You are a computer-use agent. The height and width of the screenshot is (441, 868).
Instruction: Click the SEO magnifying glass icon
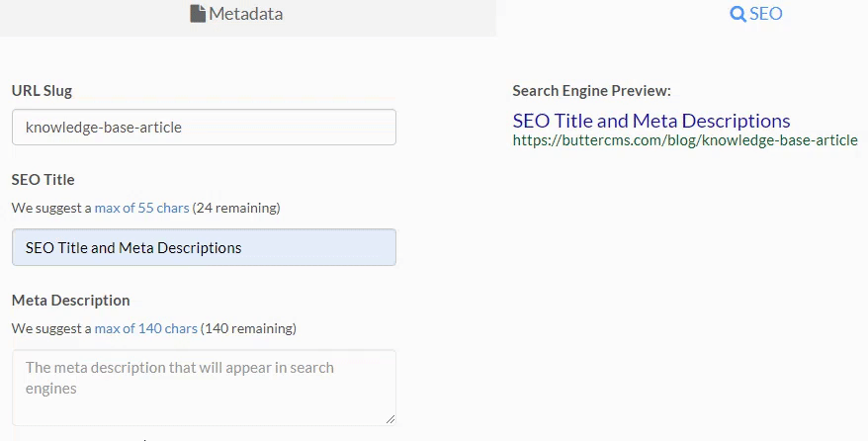[x=738, y=14]
